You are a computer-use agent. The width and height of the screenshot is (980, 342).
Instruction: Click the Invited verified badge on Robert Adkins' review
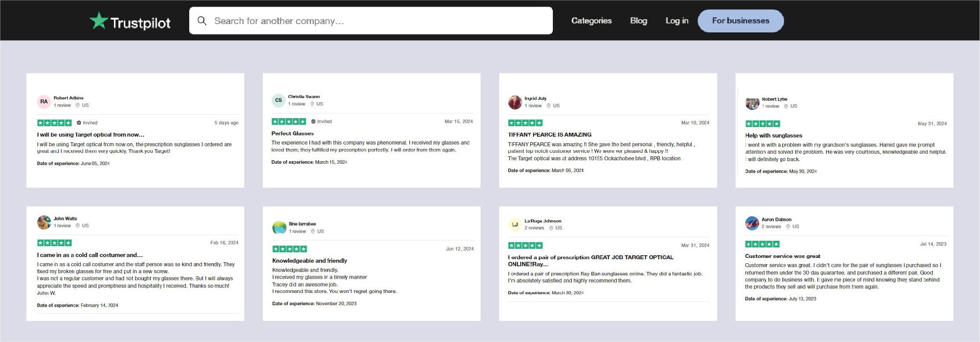87,123
